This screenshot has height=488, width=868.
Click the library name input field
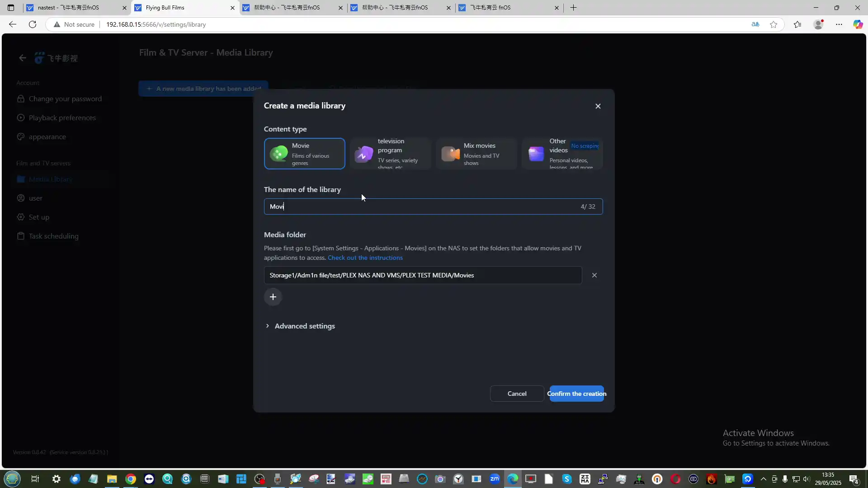pyautogui.click(x=420, y=206)
